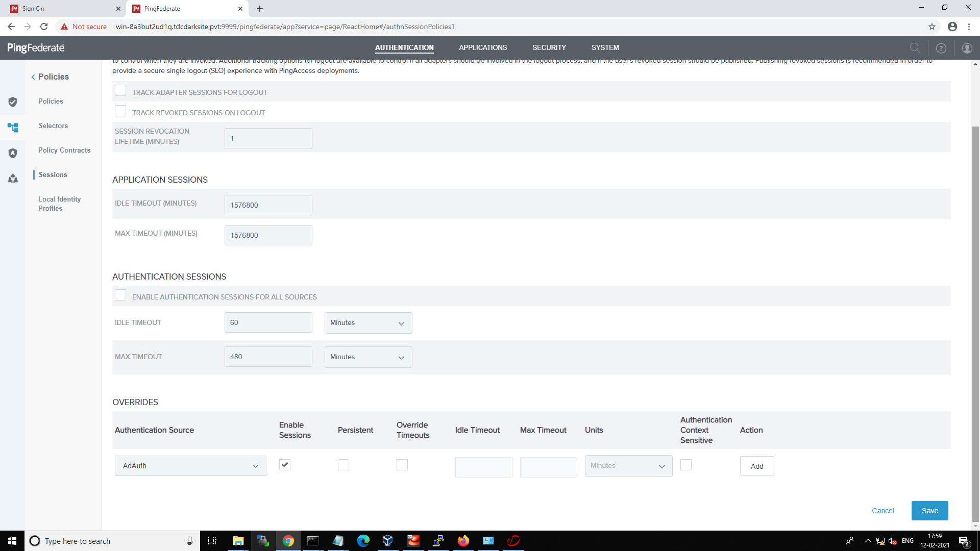
Task: Select the shield checkmark sidebar icon
Action: (x=13, y=102)
